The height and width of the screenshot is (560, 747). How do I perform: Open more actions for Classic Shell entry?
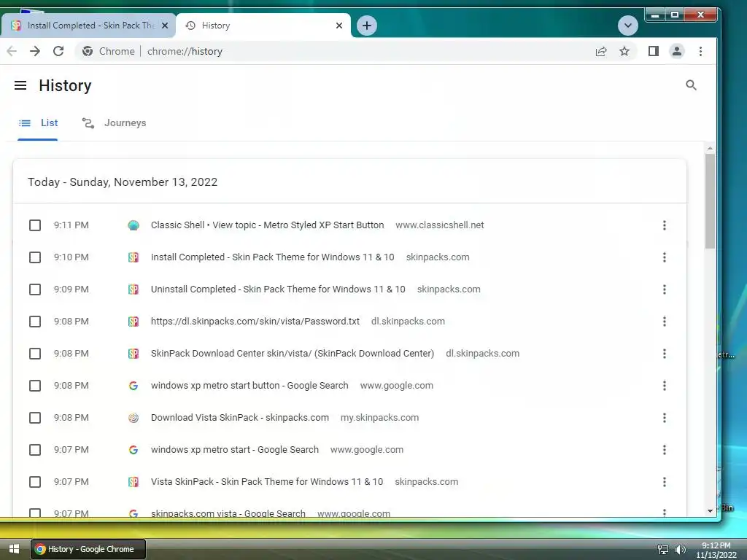(664, 225)
